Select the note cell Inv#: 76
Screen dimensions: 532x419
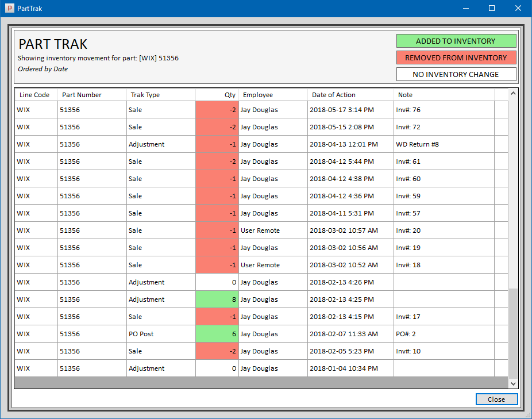[444, 110]
